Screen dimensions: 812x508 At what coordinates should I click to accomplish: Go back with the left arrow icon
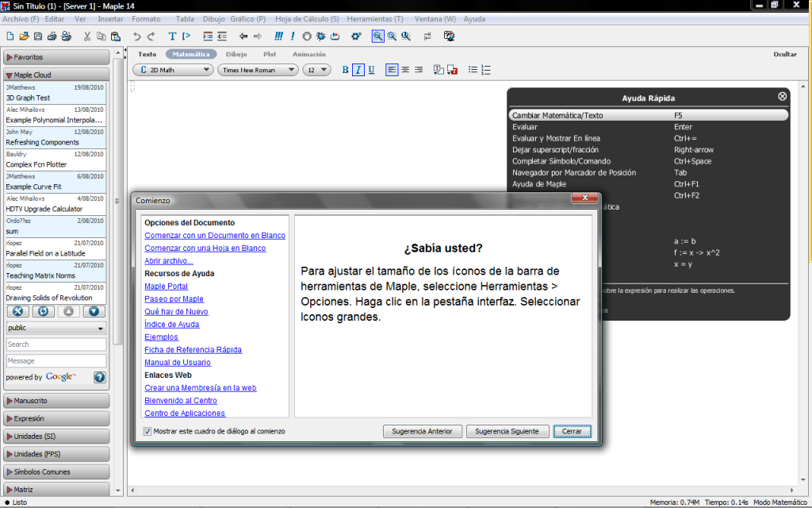243,37
